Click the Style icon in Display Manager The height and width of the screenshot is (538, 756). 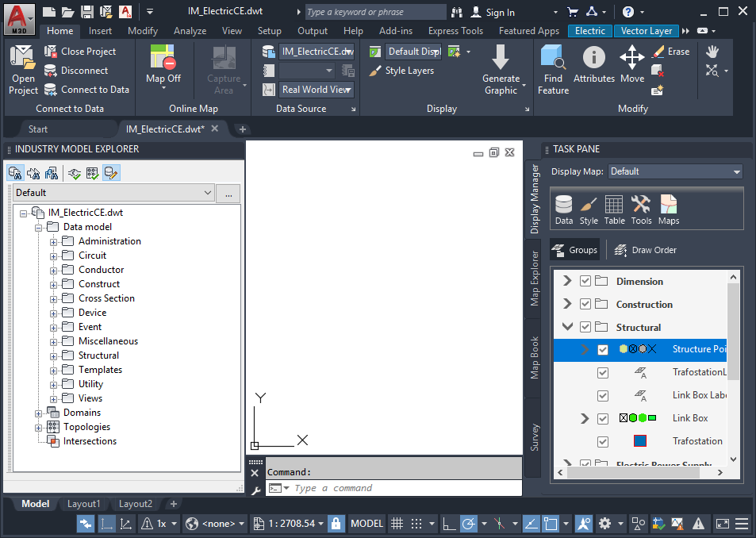pyautogui.click(x=589, y=209)
